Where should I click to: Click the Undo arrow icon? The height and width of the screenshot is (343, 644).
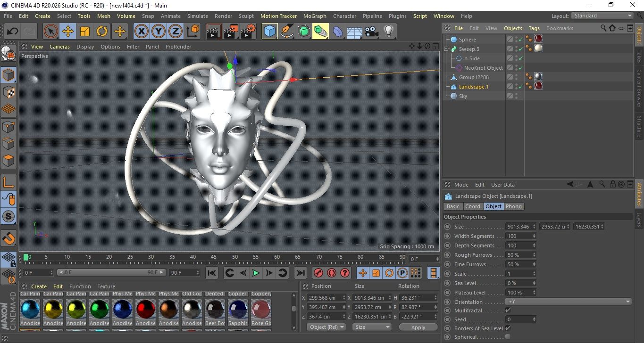pyautogui.click(x=13, y=32)
